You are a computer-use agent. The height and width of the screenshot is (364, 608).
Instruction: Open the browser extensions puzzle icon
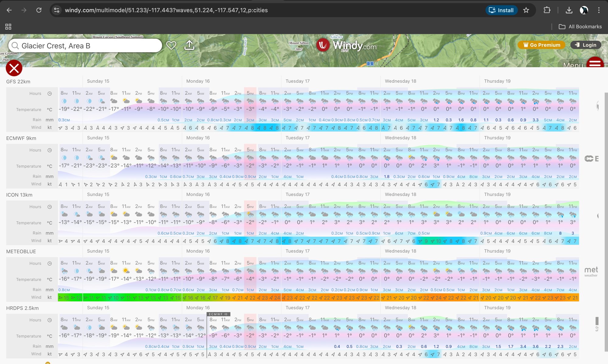(x=547, y=10)
